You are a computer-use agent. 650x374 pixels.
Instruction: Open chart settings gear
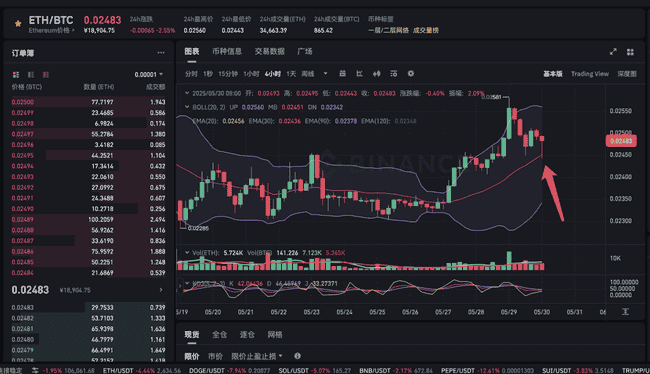point(411,73)
